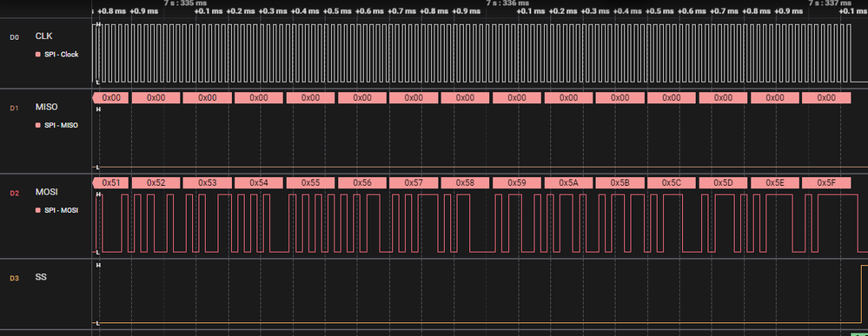The image size is (868, 336).
Task: Click the SPI - MISO analyzer label
Action: point(61,125)
